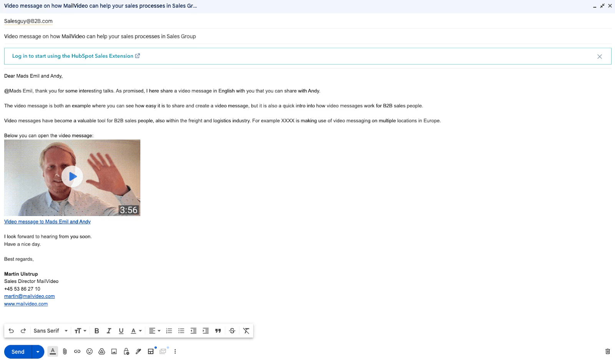Undo the last edit
Viewport: 615px width, 364px height.
click(11, 331)
